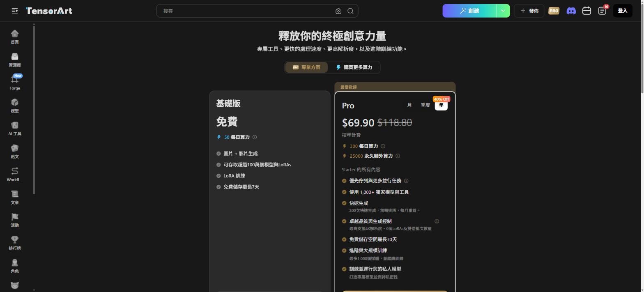
Task: Open 排行榜 in sidebar
Action: coord(15,243)
